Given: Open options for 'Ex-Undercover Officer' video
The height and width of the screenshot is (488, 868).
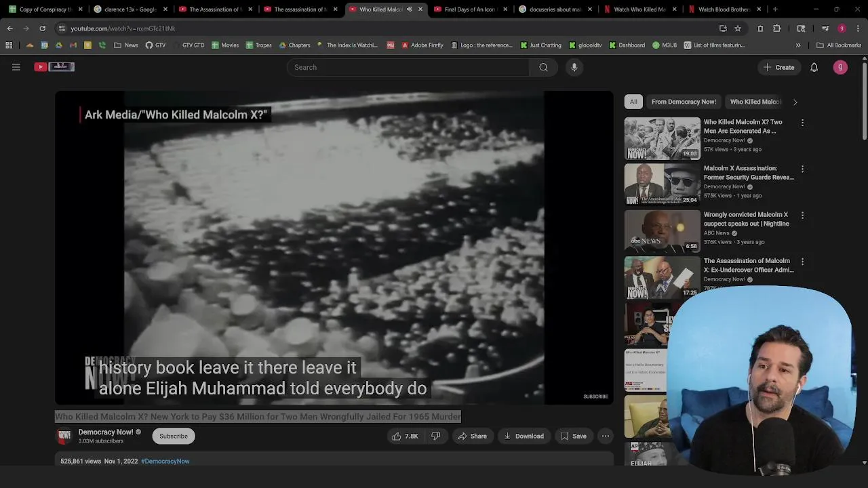Looking at the screenshot, I should coord(802,261).
